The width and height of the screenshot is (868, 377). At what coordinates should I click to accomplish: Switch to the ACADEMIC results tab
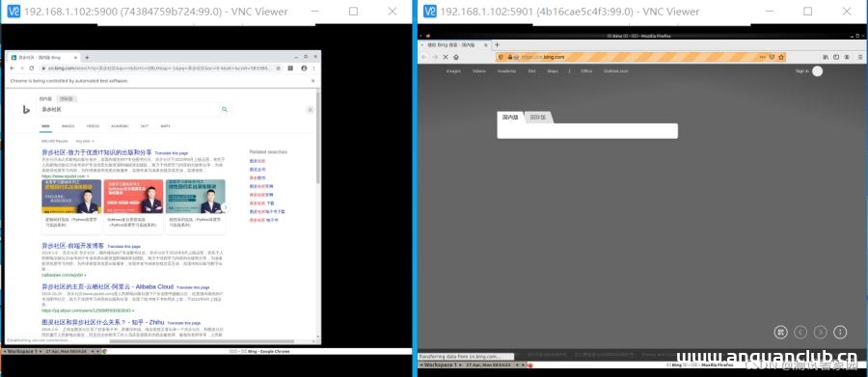pyautogui.click(x=120, y=126)
